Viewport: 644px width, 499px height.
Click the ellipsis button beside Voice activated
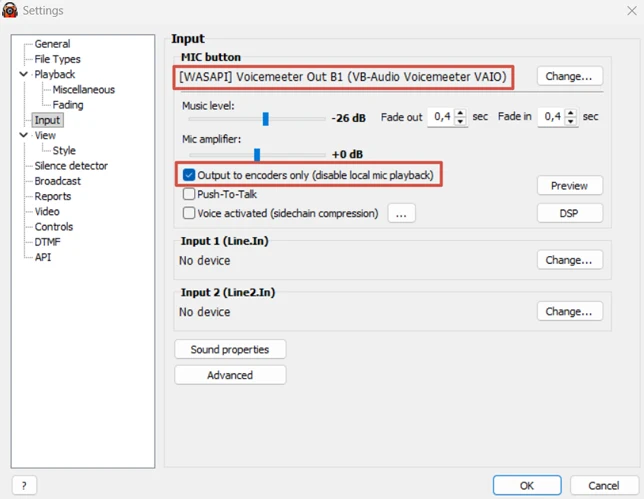401,213
